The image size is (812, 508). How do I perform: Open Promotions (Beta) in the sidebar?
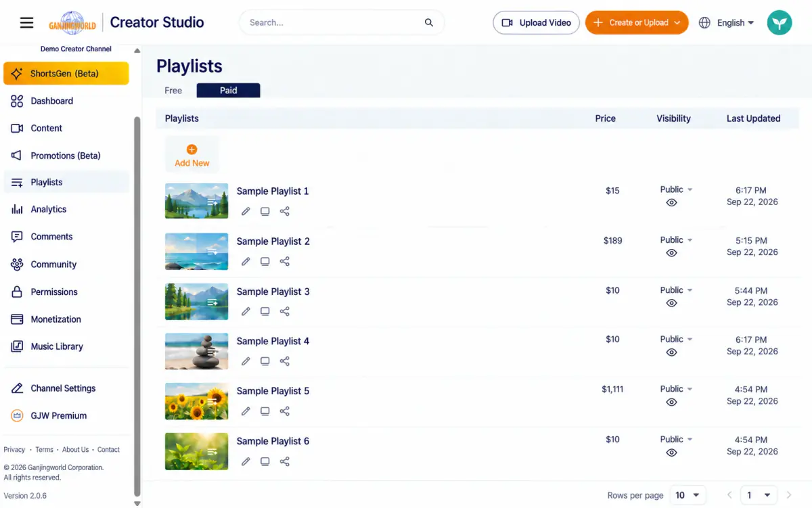click(66, 156)
